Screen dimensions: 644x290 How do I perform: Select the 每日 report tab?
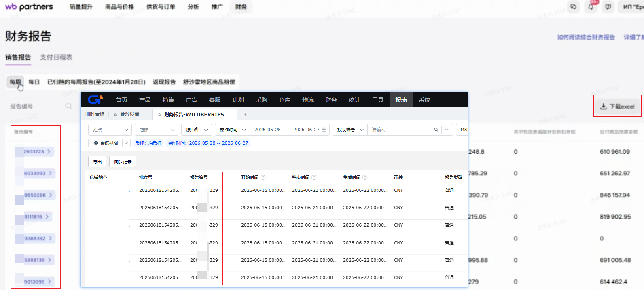[34, 82]
